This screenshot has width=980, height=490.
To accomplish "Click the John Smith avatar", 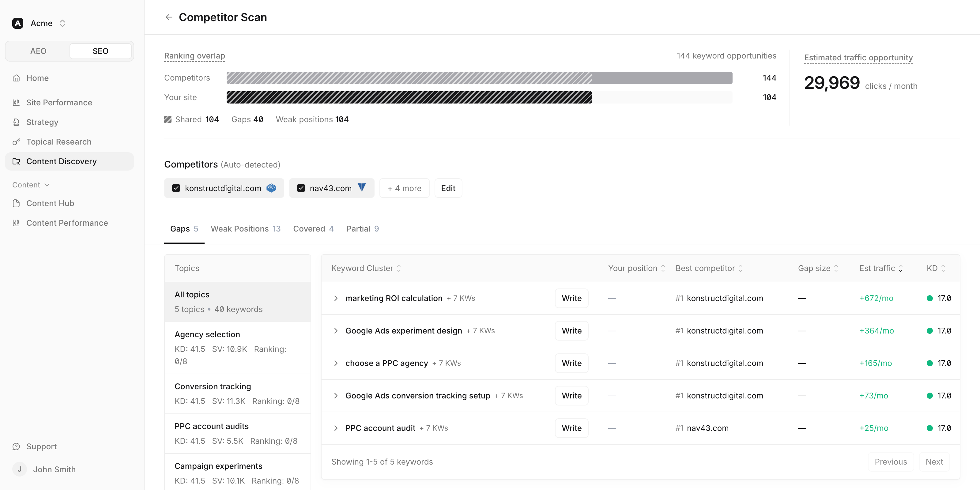I will pos(19,469).
